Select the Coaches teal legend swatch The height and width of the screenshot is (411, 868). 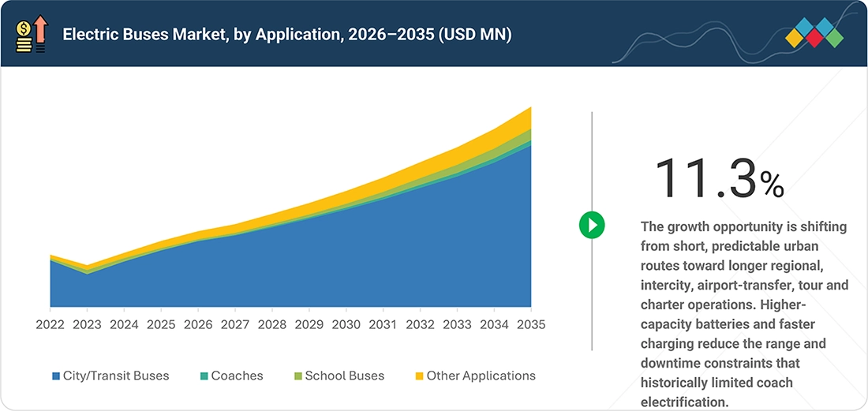(x=204, y=376)
